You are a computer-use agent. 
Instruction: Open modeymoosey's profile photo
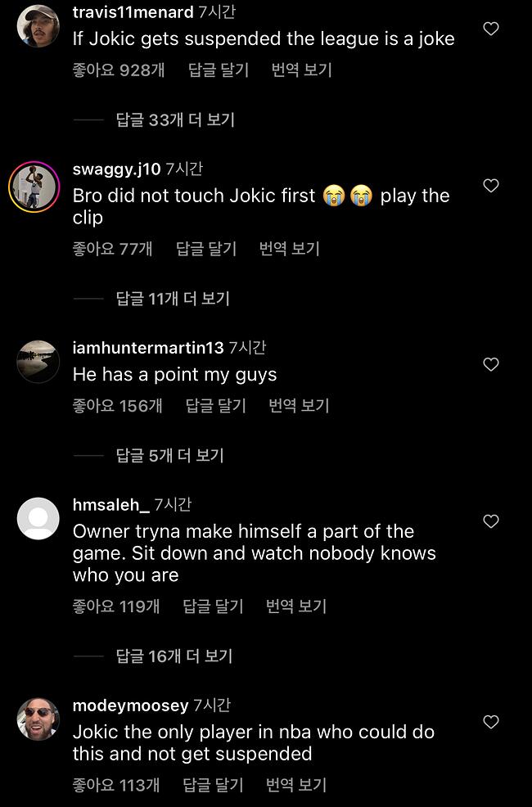click(38, 719)
